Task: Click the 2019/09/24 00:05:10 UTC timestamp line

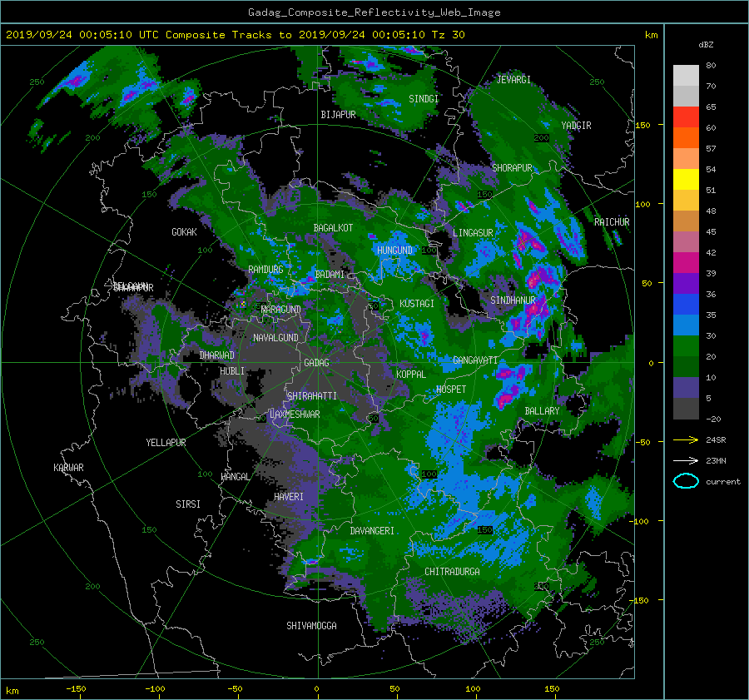Action: click(235, 35)
